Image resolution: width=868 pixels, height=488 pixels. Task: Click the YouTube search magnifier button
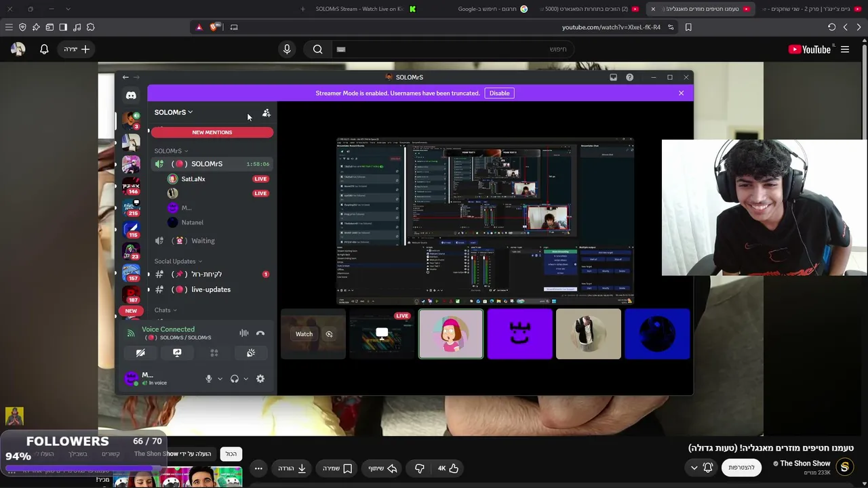pos(317,49)
